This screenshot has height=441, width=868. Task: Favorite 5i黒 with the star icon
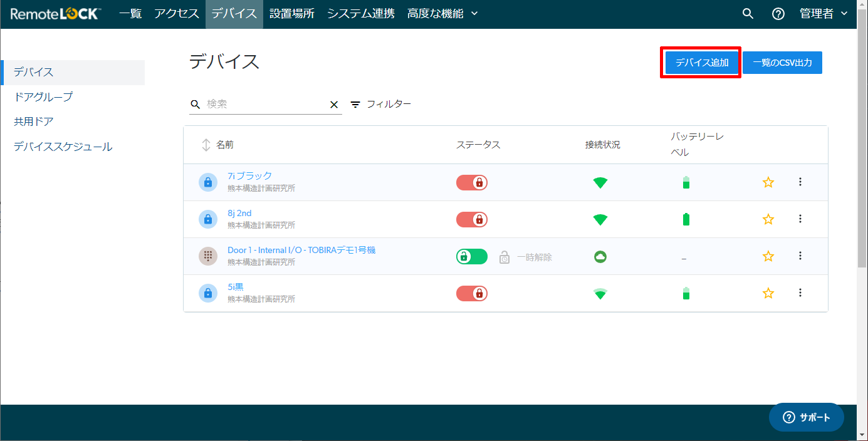[768, 293]
